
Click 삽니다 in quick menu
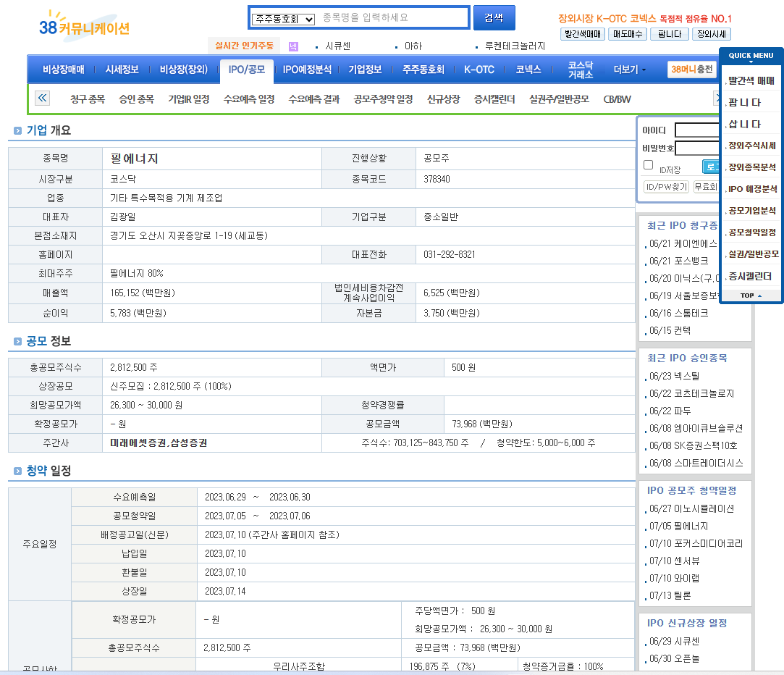click(744, 124)
